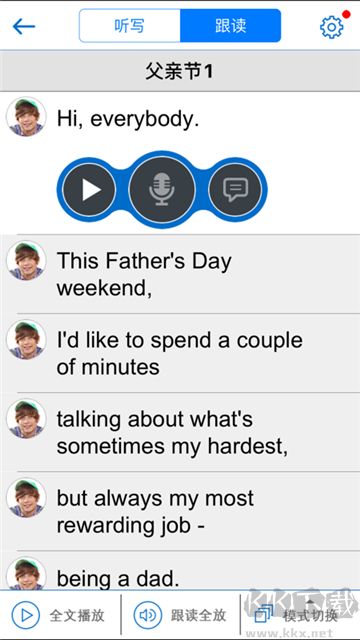This screenshot has height=640, width=360.
Task: Select the 'This Father's Day weekend,' sentence
Action: 180,274
